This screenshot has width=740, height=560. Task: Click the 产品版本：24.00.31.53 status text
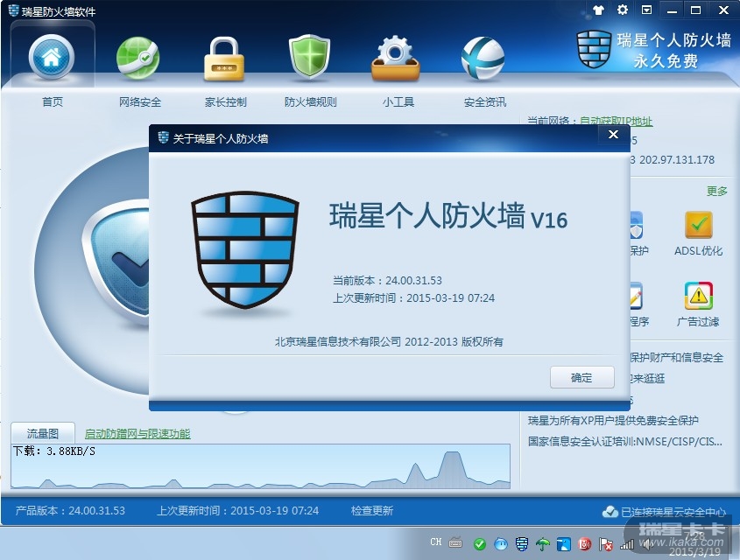pyautogui.click(x=70, y=510)
